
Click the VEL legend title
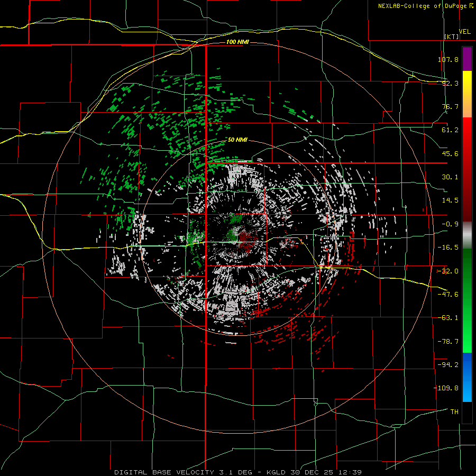tap(464, 32)
